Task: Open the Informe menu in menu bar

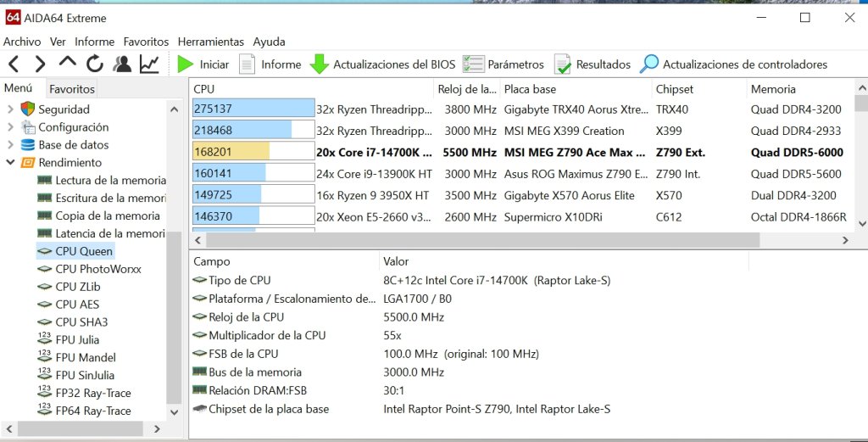Action: point(95,42)
